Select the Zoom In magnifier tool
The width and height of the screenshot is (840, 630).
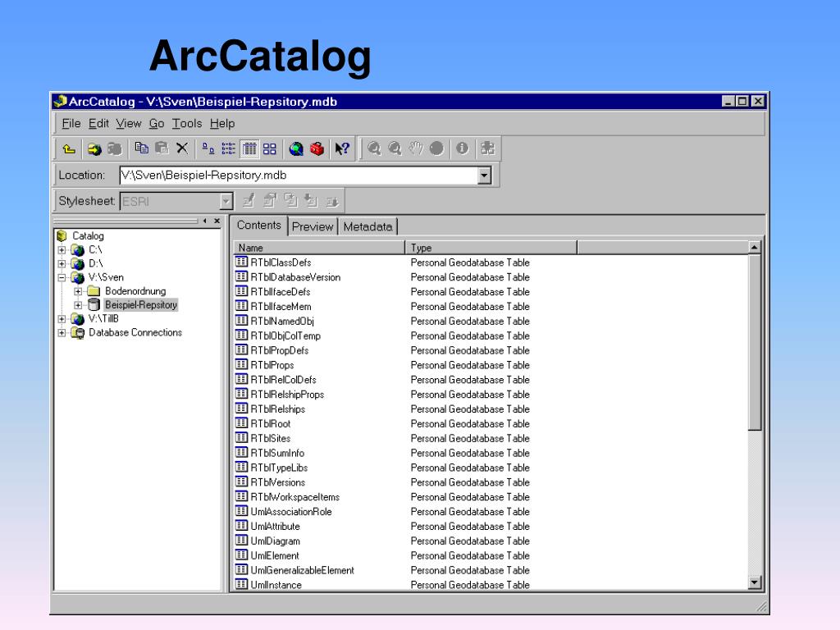[374, 148]
